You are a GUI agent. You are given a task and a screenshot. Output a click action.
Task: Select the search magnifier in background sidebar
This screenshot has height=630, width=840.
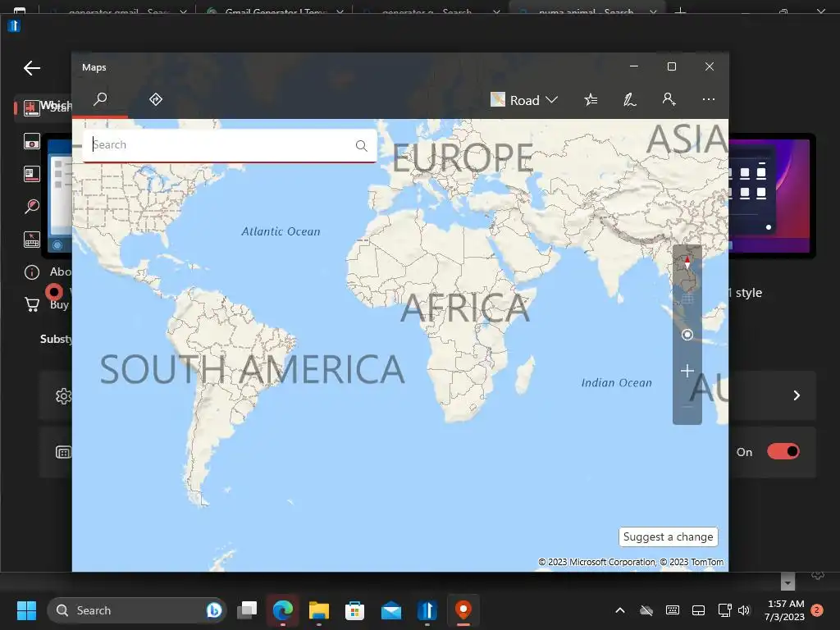(x=32, y=207)
